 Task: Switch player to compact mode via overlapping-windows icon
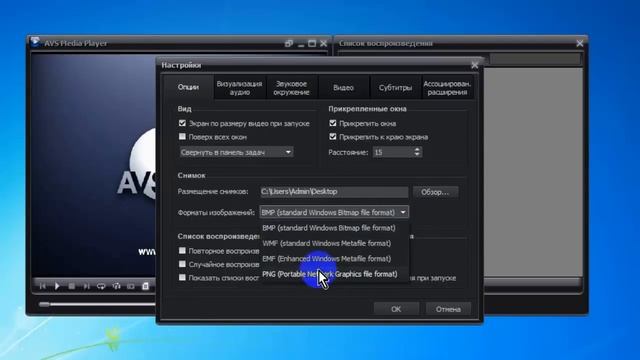pos(289,43)
